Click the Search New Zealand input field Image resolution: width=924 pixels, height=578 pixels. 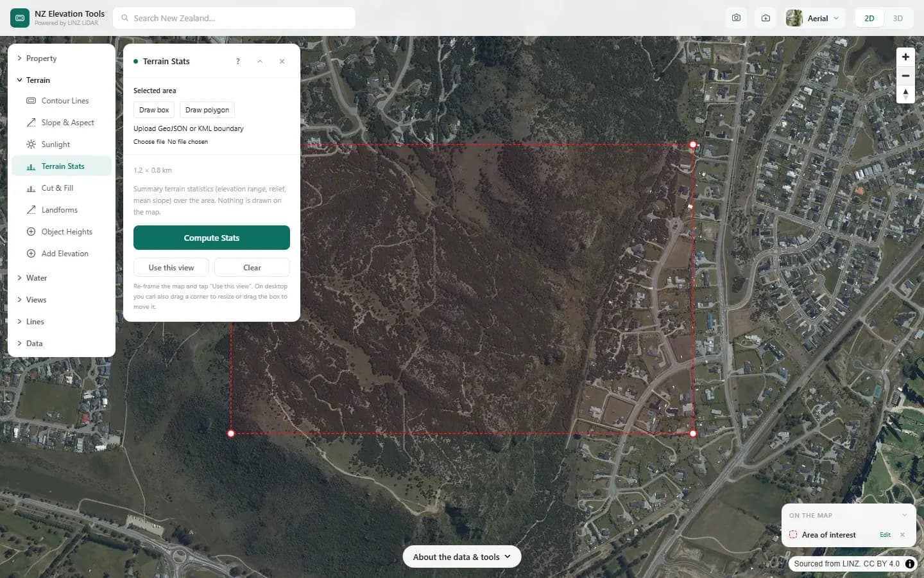tap(234, 18)
